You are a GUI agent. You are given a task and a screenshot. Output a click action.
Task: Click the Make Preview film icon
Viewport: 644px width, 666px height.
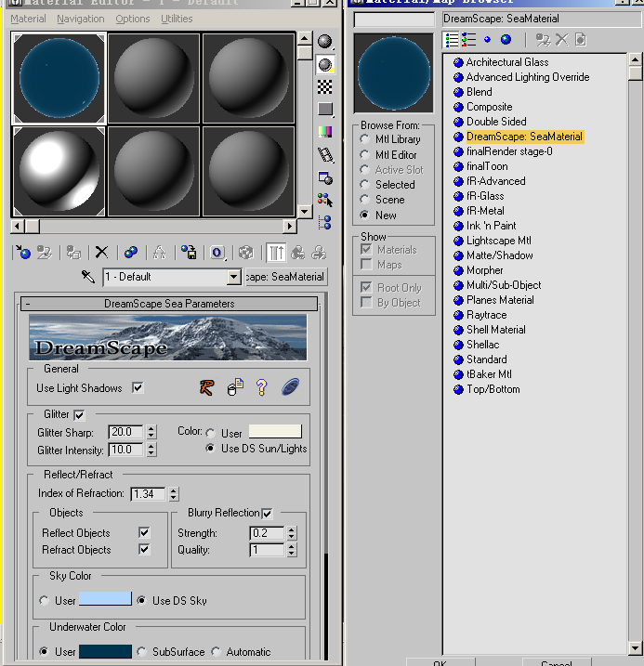tap(325, 154)
